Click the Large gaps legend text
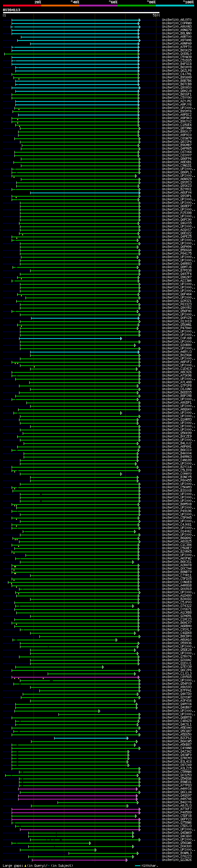The height and width of the screenshot is (868, 197). tap(38, 865)
